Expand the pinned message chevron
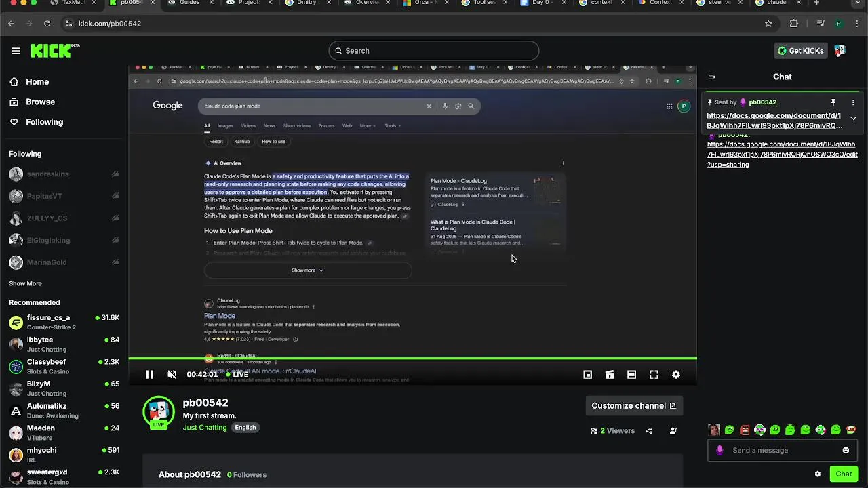 (x=853, y=118)
